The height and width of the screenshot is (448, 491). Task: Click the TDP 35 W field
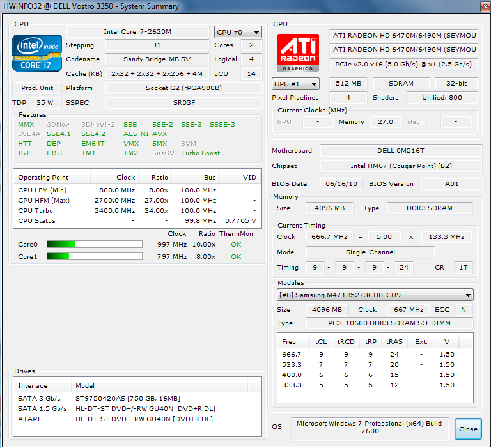point(45,103)
